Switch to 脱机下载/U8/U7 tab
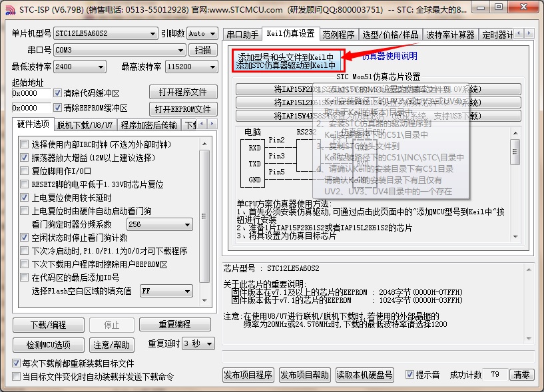 [x=85, y=125]
